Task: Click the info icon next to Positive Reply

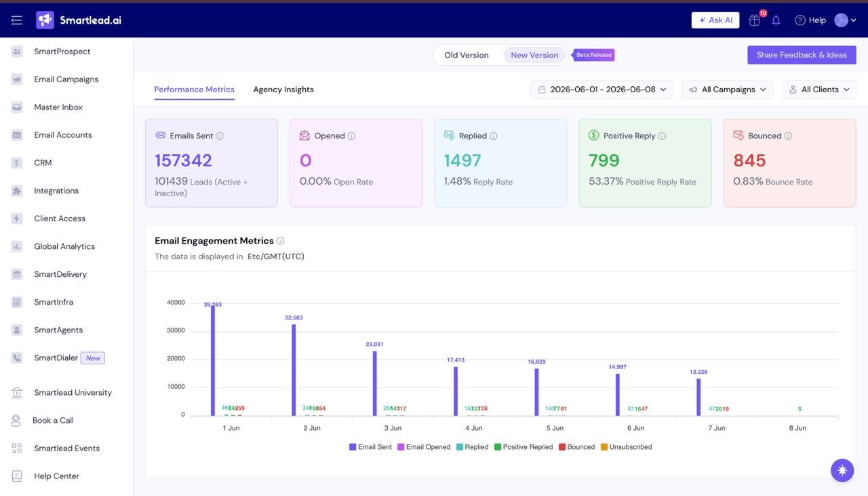Action: tap(662, 136)
